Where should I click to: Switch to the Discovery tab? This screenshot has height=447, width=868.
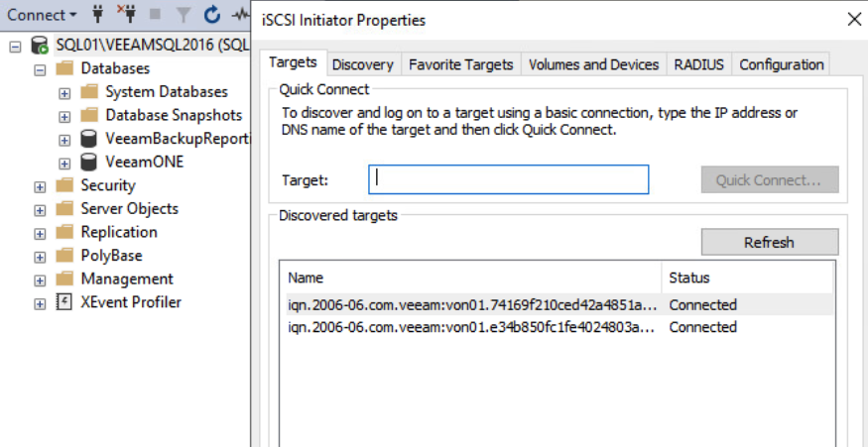click(x=362, y=64)
